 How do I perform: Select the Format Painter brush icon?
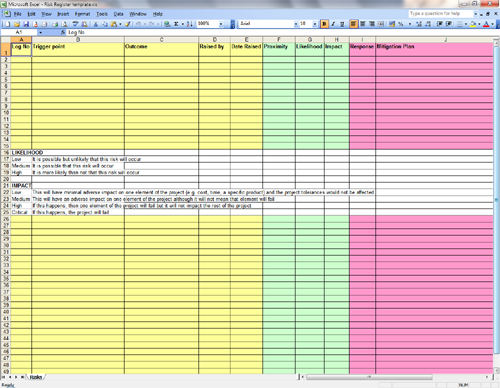click(x=127, y=24)
